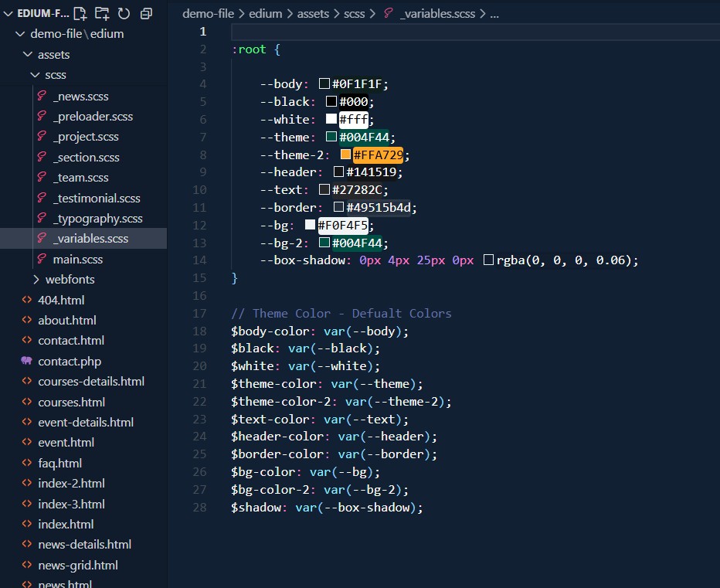The width and height of the screenshot is (720, 588).
Task: Click the New File icon in Explorer header
Action: (x=80, y=14)
